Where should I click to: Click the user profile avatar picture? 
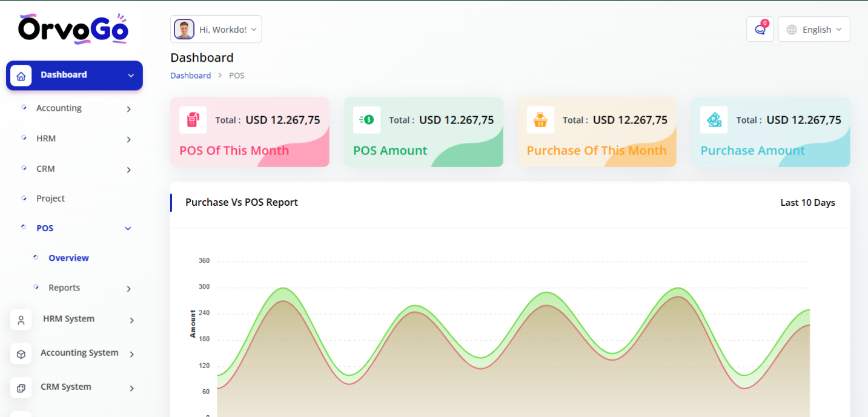(184, 29)
